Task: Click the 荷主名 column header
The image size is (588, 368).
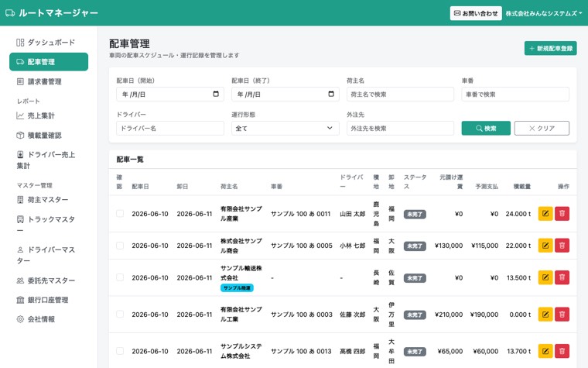Action: pos(229,186)
